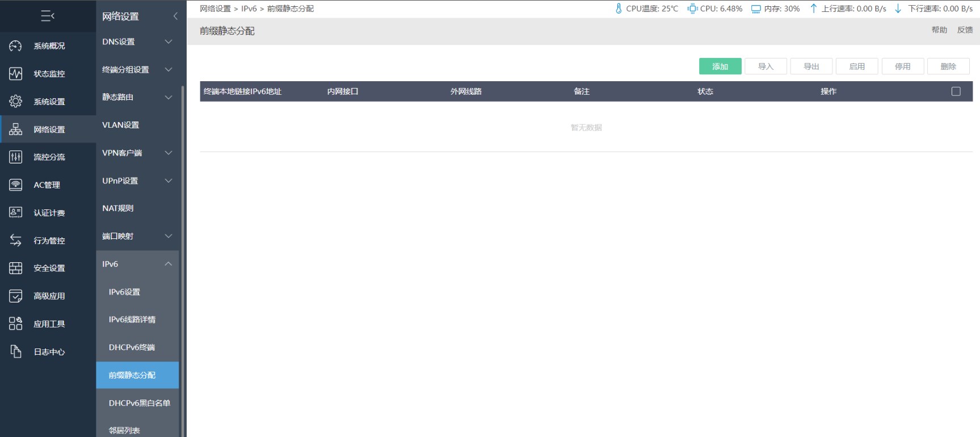The height and width of the screenshot is (437, 980).
Task: Tick the select-all checkbox in table header
Action: (x=956, y=91)
